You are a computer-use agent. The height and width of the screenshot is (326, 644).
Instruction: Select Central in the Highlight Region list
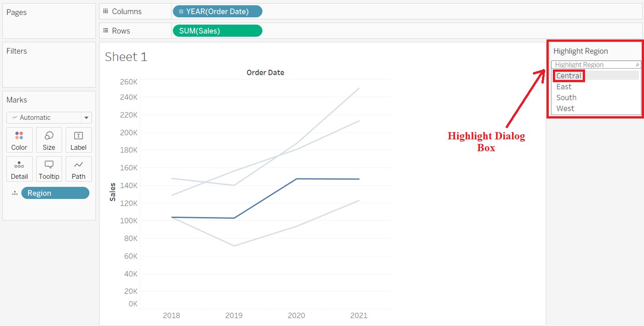point(568,75)
